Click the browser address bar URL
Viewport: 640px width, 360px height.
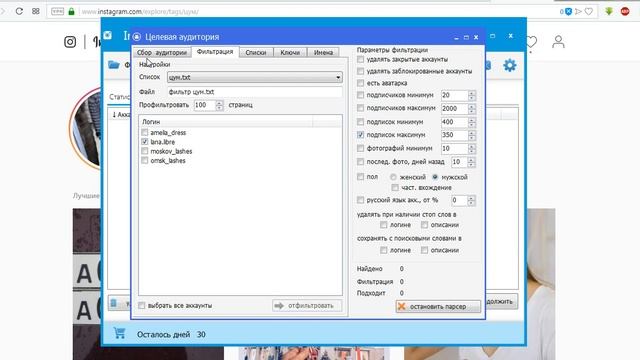coord(140,11)
